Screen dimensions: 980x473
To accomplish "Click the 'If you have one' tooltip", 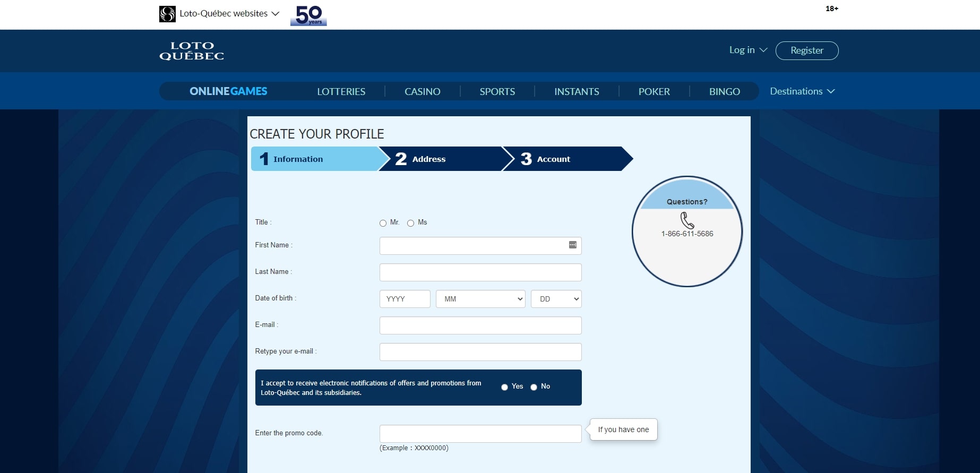I will [623, 429].
